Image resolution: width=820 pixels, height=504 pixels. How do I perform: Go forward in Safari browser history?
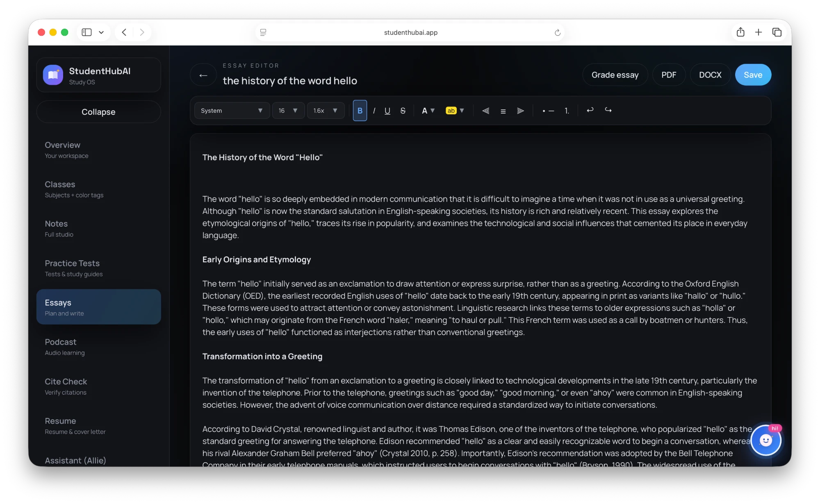[x=142, y=32]
